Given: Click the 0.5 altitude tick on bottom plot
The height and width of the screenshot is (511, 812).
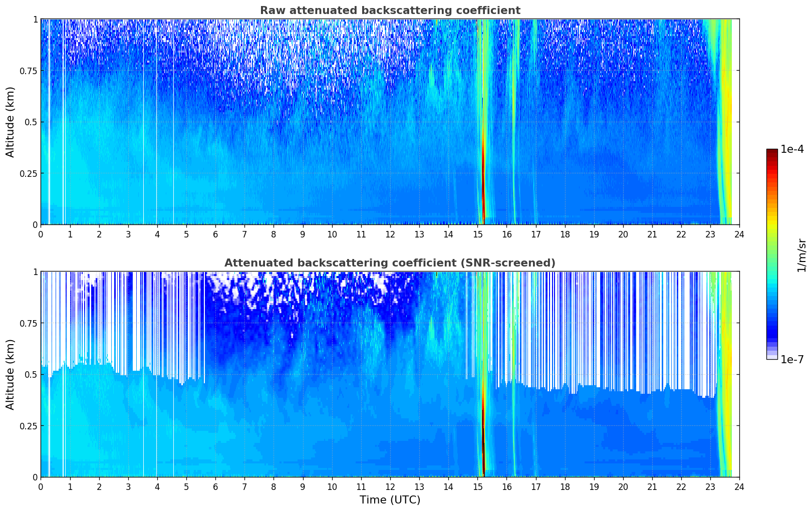Looking at the screenshot, I should 31,374.
